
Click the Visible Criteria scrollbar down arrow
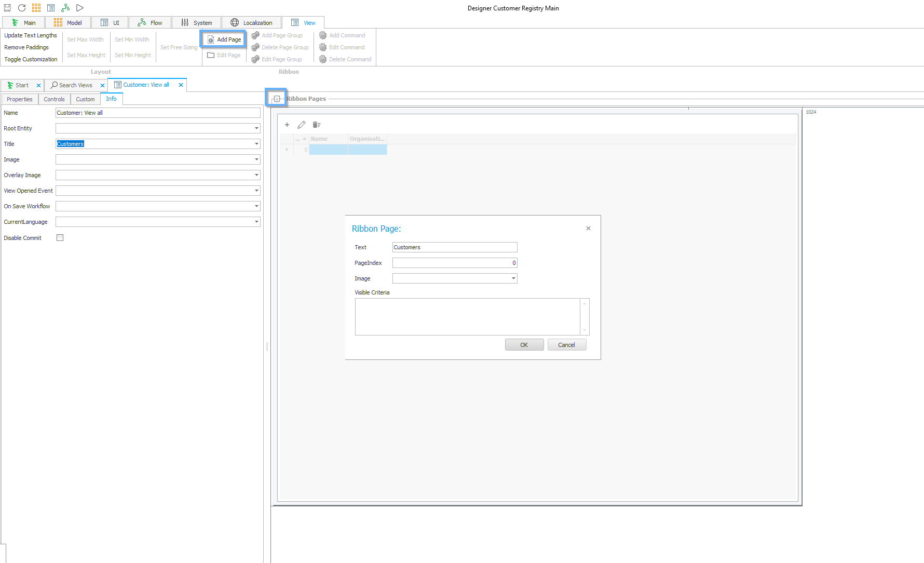click(x=585, y=330)
